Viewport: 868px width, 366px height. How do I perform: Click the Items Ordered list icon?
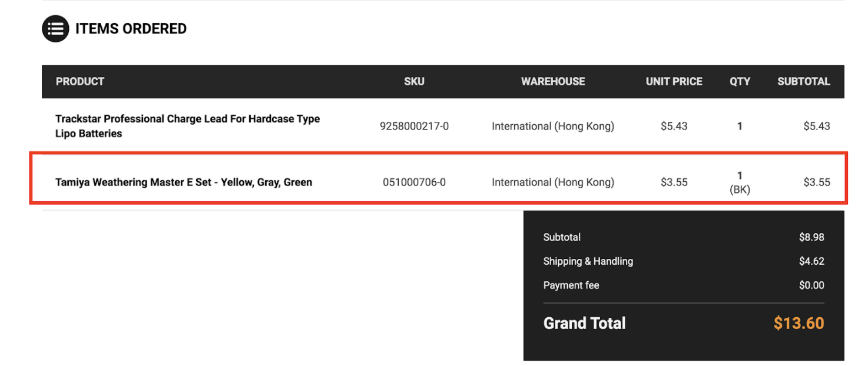click(55, 28)
